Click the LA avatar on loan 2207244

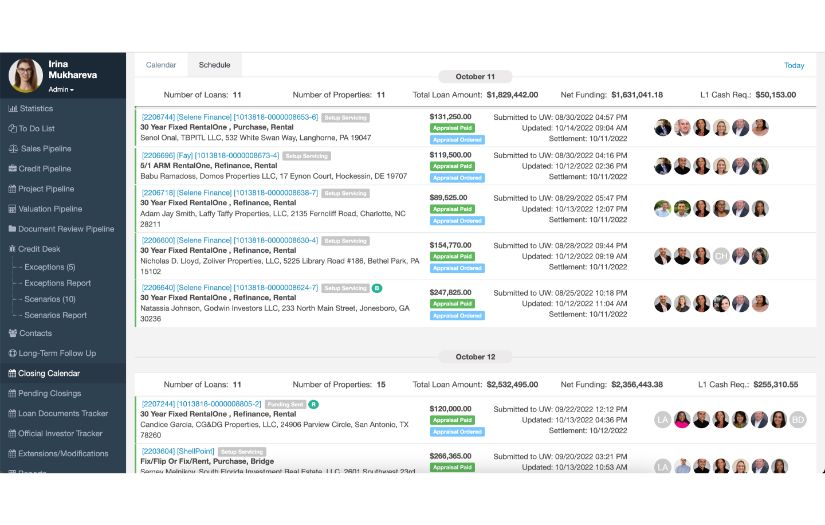coord(662,420)
